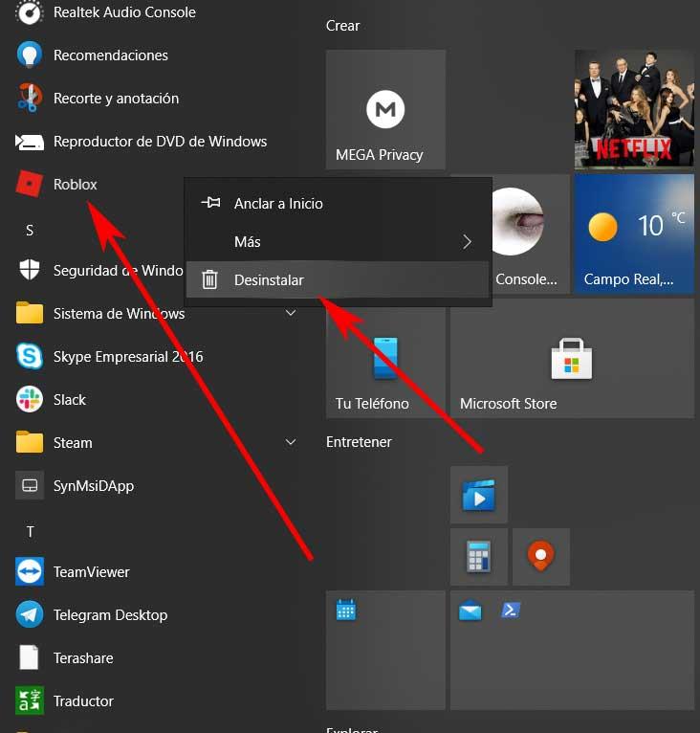Launch Skype Empresarial 2016 icon

[x=30, y=356]
